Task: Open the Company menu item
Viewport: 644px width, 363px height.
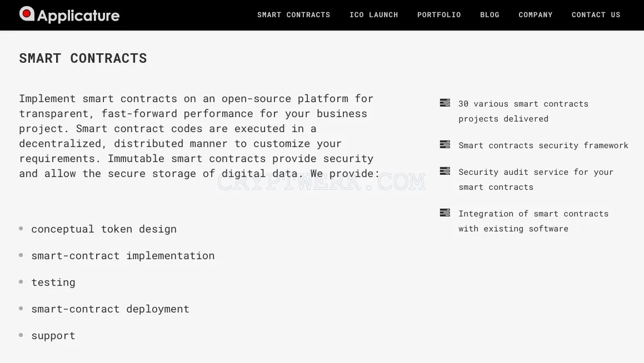Action: coord(536,15)
